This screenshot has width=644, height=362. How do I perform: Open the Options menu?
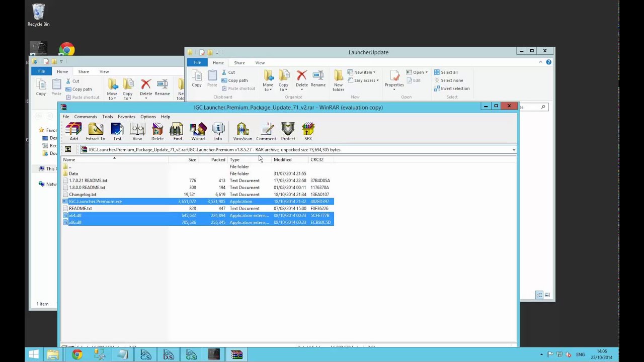[x=148, y=117]
